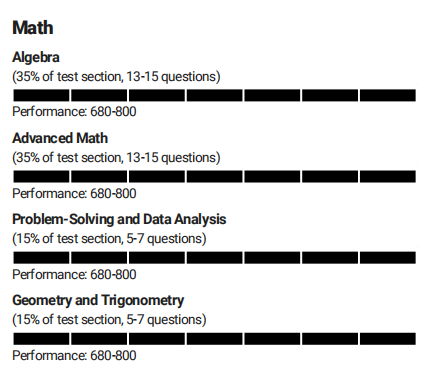The image size is (425, 379).
Task: Click the Geometry and Trigonometry performance bar
Action: [214, 339]
